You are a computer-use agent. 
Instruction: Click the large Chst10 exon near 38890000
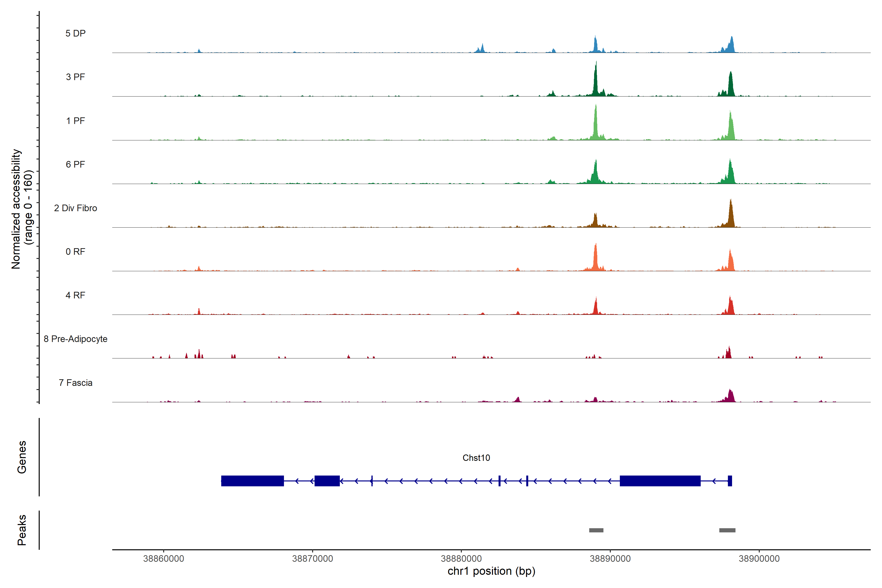(660, 481)
